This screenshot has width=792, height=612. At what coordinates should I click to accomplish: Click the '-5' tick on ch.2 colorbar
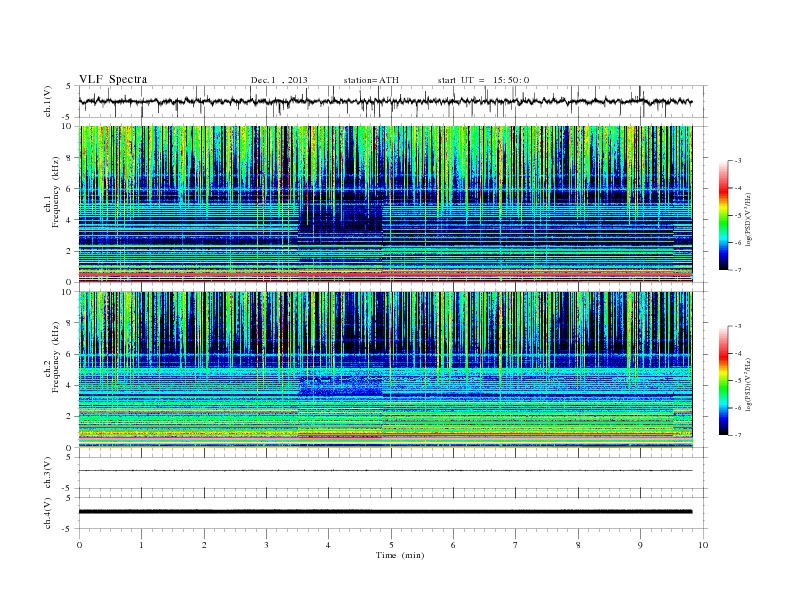coord(738,381)
